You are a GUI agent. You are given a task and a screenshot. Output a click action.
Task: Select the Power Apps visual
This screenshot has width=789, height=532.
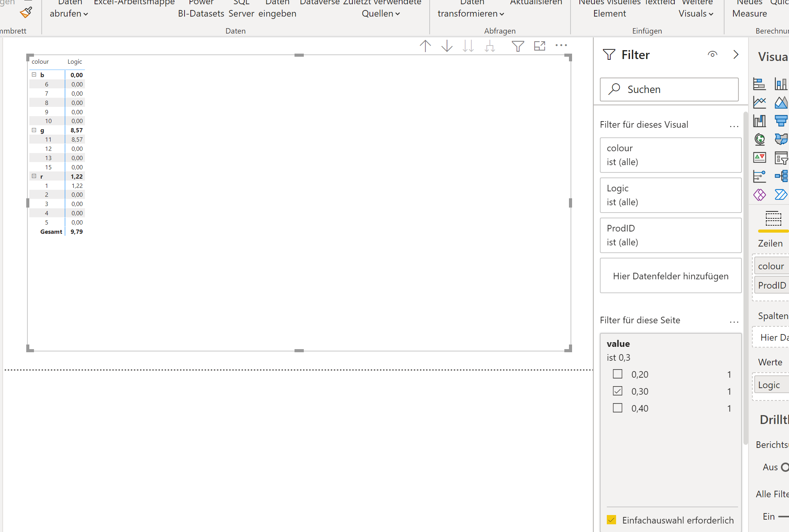pos(759,195)
